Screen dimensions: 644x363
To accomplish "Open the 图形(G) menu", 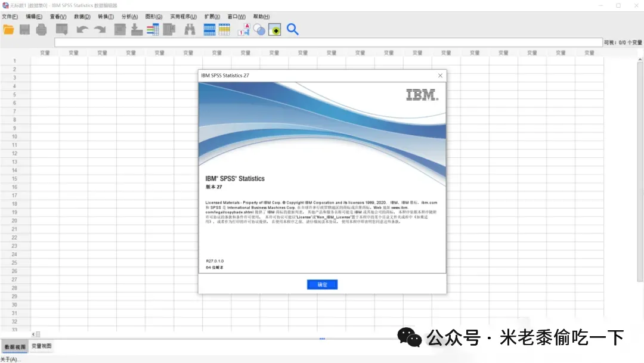I will pos(154,17).
